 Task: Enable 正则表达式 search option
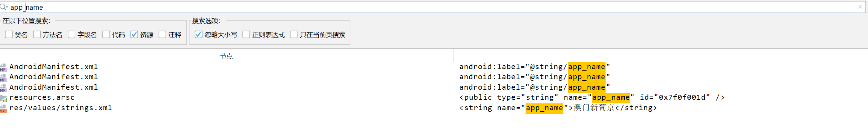tap(246, 35)
